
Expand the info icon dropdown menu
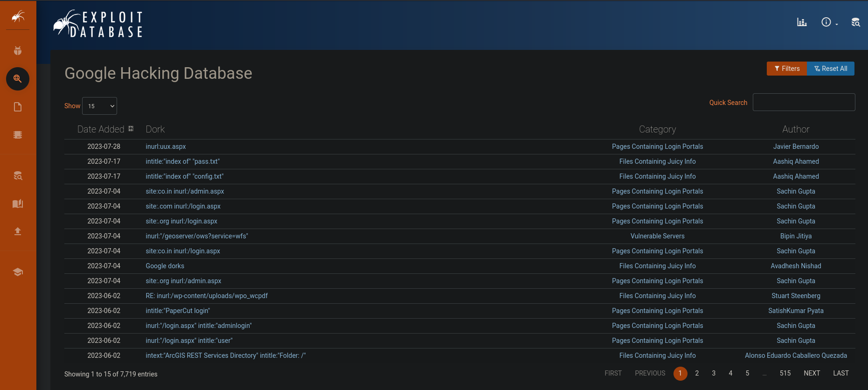(829, 22)
